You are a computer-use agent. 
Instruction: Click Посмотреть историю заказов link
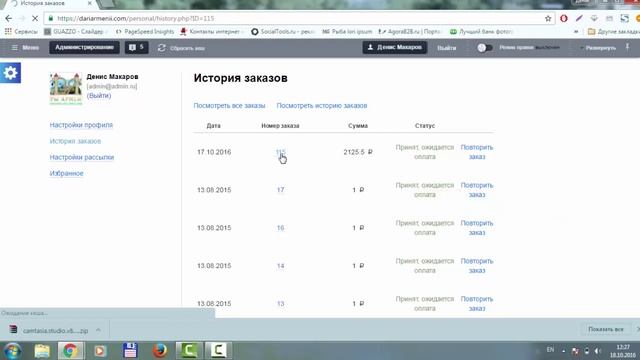point(322,106)
